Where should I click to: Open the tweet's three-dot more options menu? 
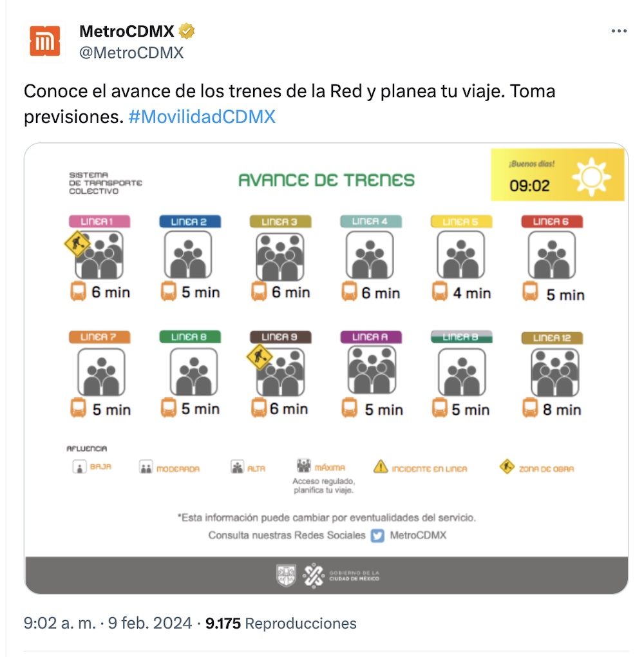[x=618, y=32]
